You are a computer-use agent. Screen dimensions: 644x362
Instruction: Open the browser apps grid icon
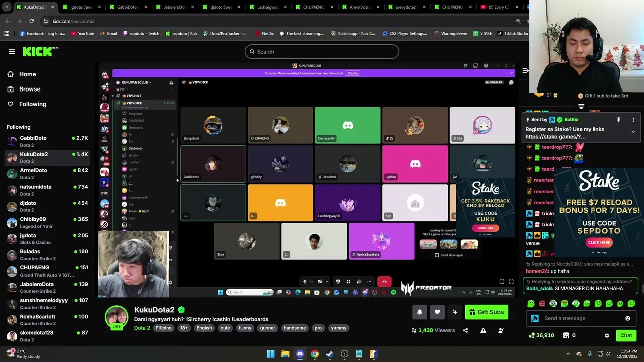pyautogui.click(x=7, y=34)
